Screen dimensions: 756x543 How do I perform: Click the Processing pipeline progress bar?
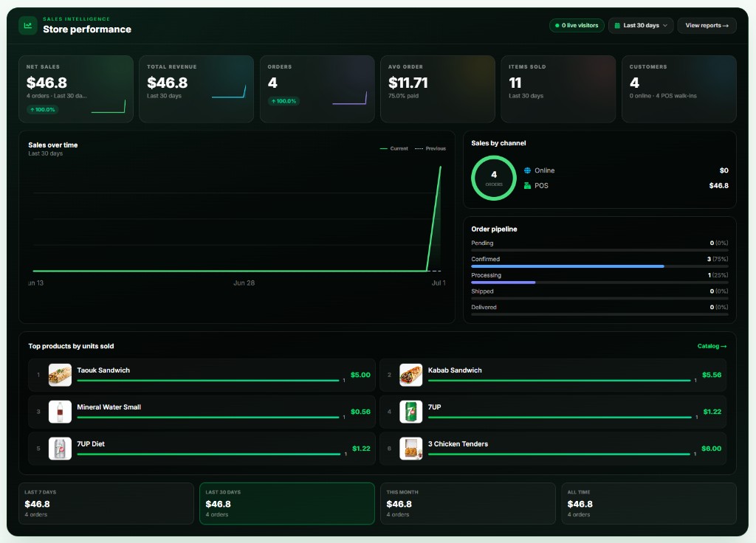click(599, 283)
